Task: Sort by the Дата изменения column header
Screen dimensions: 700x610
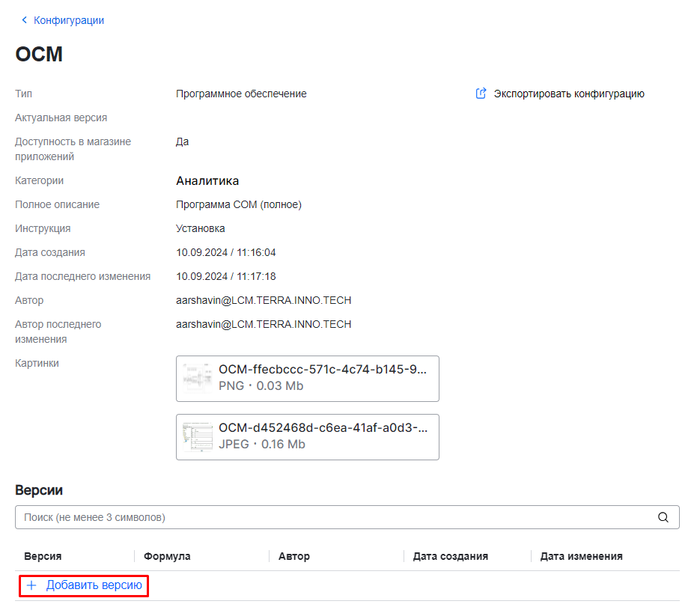Action: coord(581,556)
